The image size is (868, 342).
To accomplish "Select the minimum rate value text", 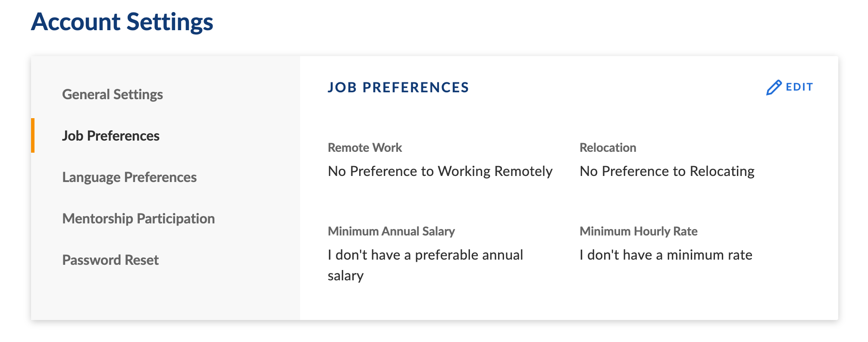I will (x=666, y=255).
